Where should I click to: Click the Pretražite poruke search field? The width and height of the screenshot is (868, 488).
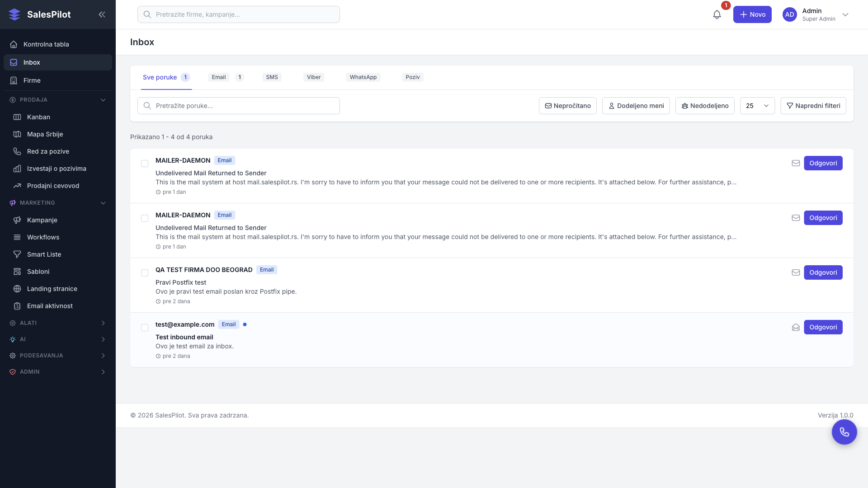point(239,106)
